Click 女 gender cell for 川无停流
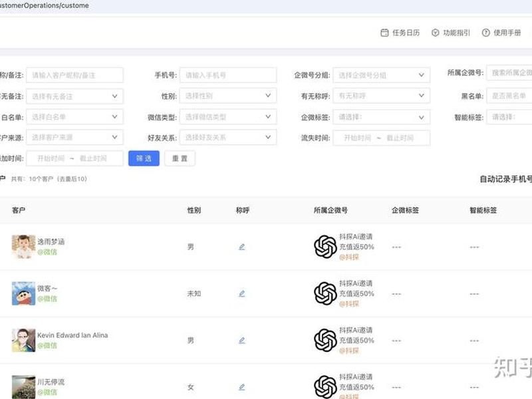The height and width of the screenshot is (399, 532). 191,387
